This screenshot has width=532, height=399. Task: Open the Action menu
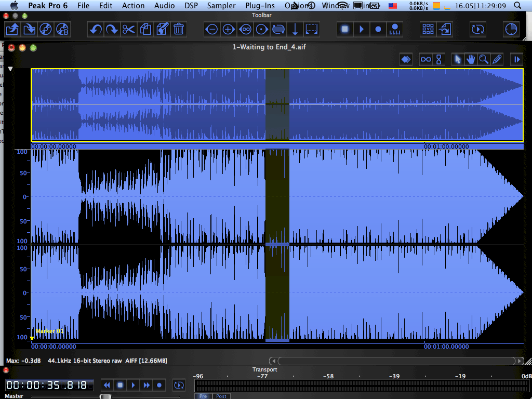[x=133, y=5]
